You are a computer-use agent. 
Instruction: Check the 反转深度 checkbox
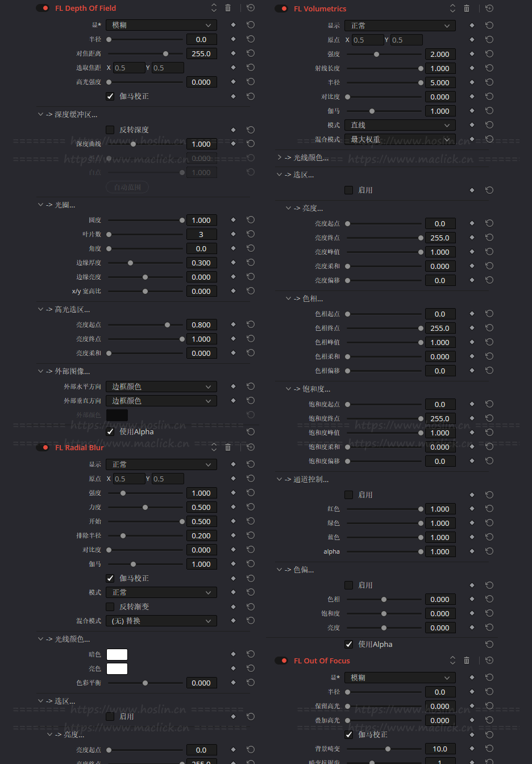tap(110, 130)
